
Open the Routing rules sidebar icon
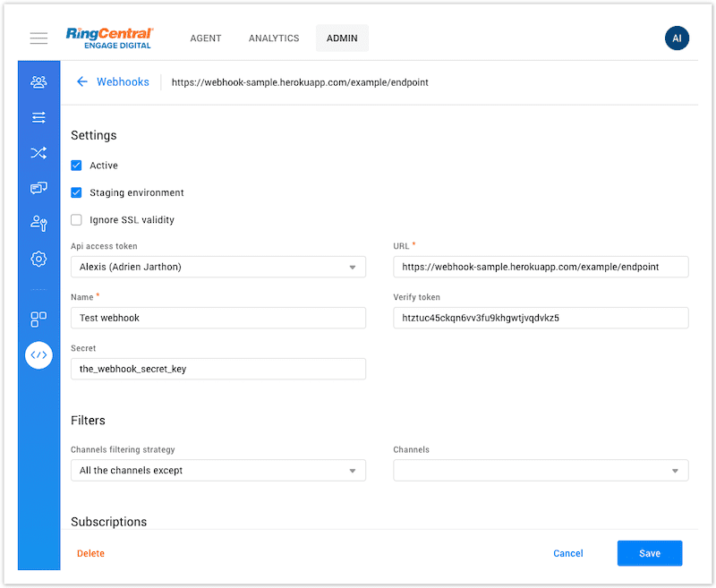(x=38, y=152)
